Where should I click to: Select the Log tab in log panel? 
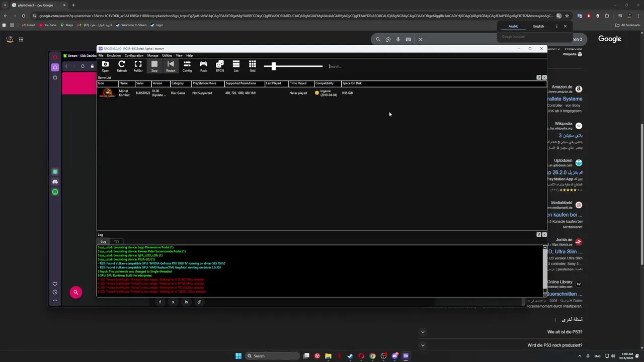[103, 242]
